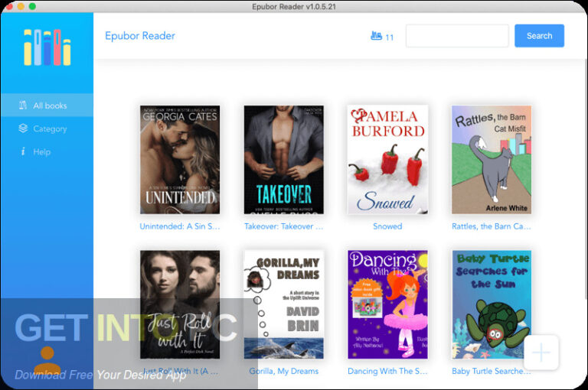This screenshot has width=588, height=390.
Task: Click the 'Takeover: Takeover …' title
Action: coord(284,226)
